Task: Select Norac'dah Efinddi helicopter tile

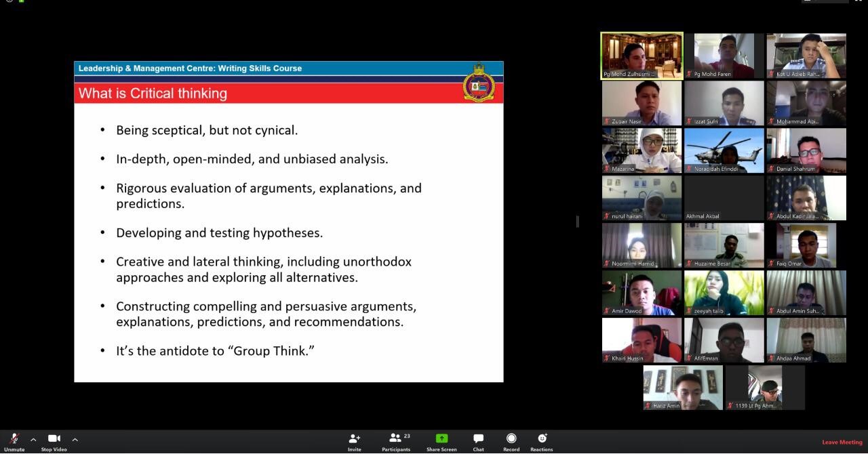Action: [724, 150]
